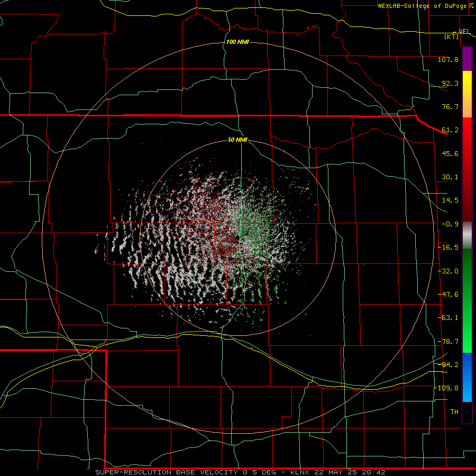476x476 pixels.
Task: Click the TH label on color scale
Action: 454,411
